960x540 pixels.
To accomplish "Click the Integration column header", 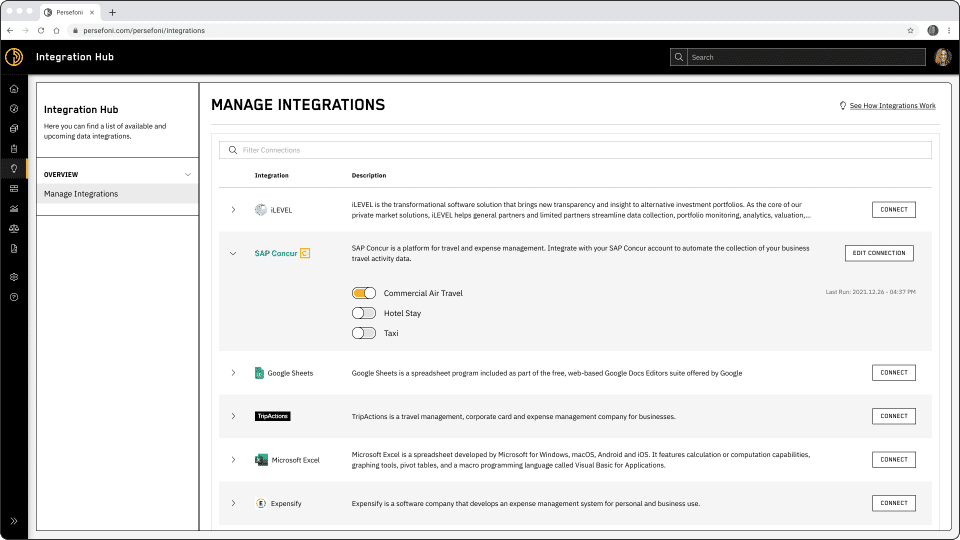I will (271, 175).
